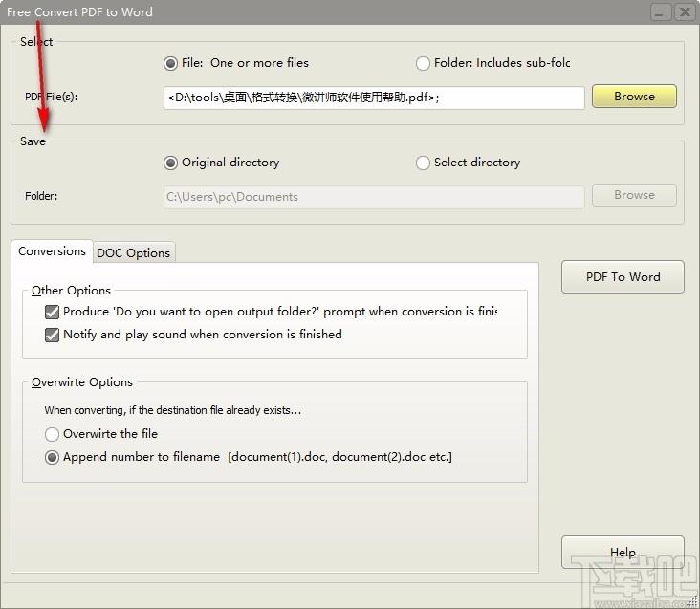
Task: Toggle 'Do you want to open output folder?' prompt checkbox
Action: 53,312
